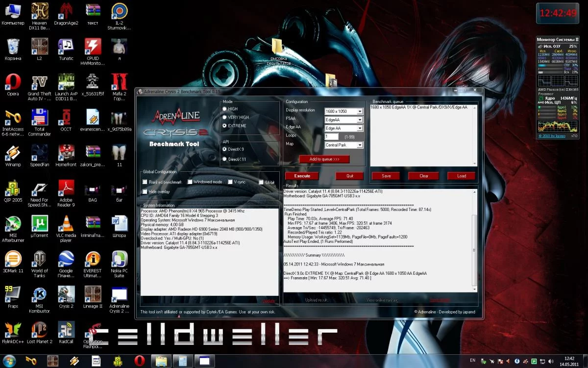Click the Loops number input field
The image size is (588, 368).
coord(332,136)
